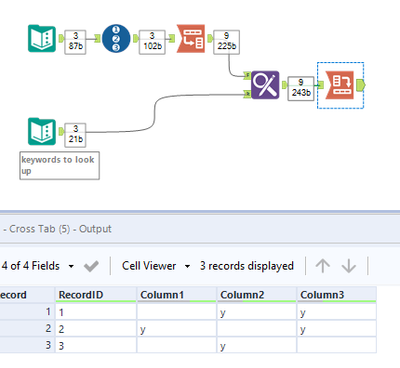Click the 'Cross Tab (5) - Output' title
Image resolution: width=400 pixels, height=368 pixels.
60,229
